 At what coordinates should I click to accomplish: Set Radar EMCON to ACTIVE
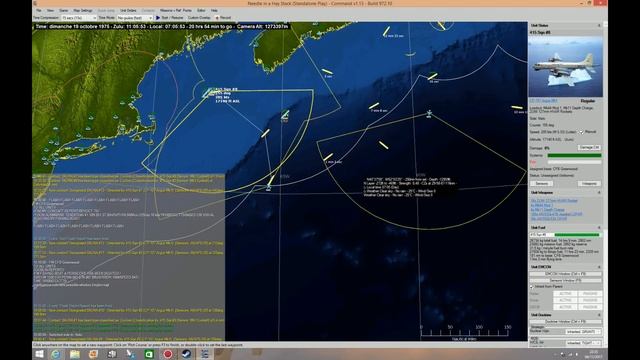pyautogui.click(x=565, y=293)
